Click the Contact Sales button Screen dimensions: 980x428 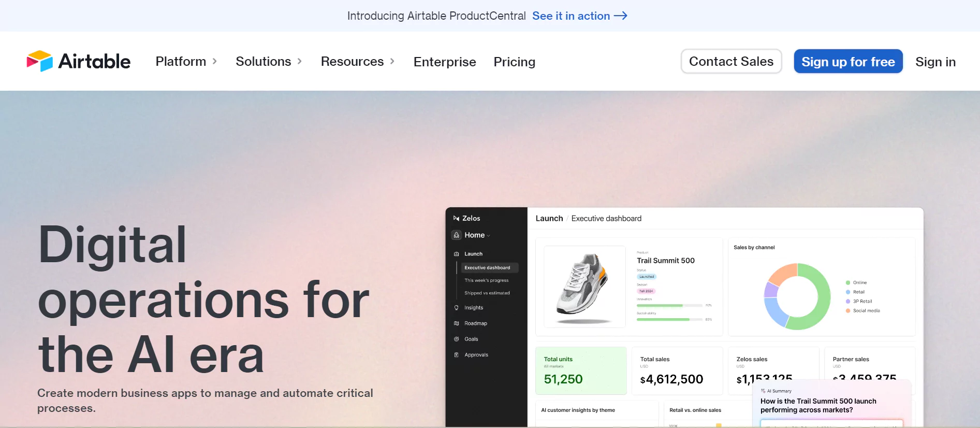click(x=731, y=61)
